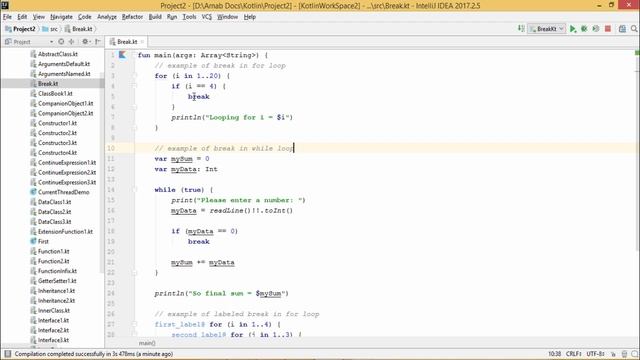
Task: Select ClassBook1.kt in project tree
Action: [55, 93]
